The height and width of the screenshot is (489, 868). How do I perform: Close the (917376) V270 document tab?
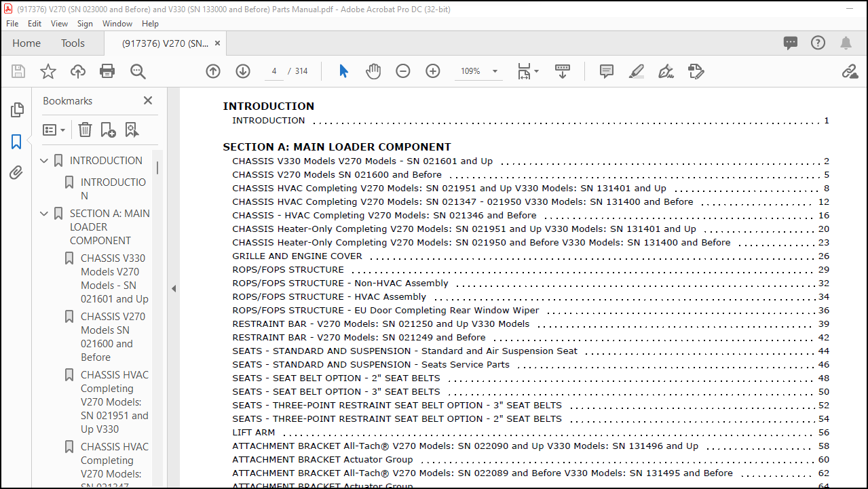[x=217, y=43]
